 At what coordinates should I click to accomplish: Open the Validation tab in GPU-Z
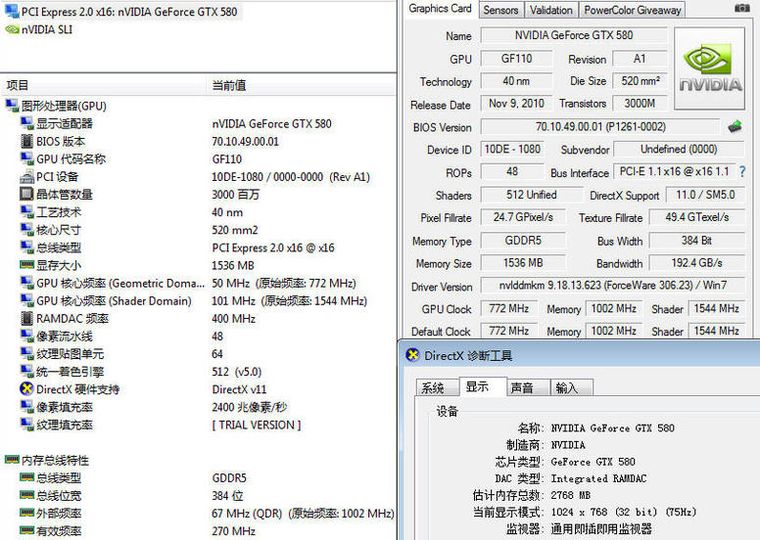tap(551, 10)
